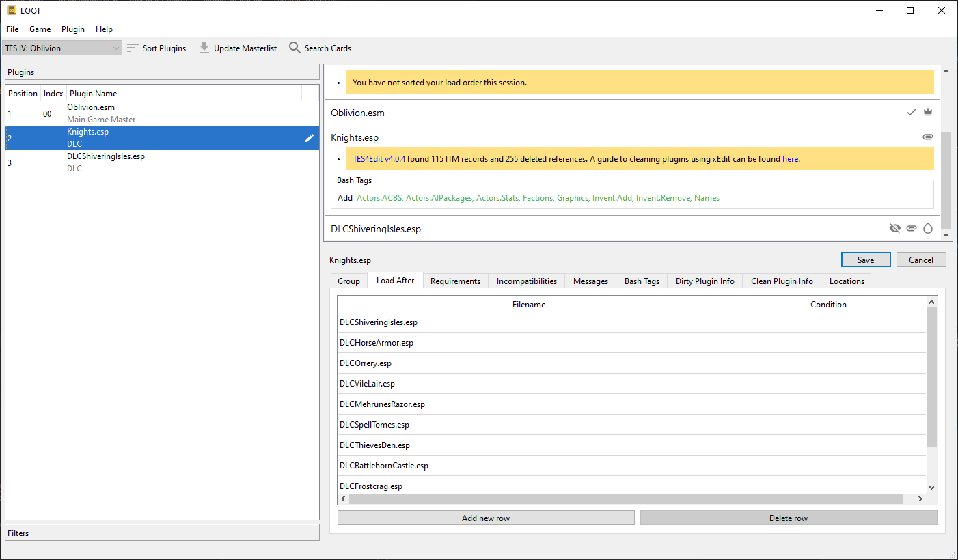This screenshot has height=560, width=958.
Task: Click the Update Masterlist download icon
Action: 204,48
